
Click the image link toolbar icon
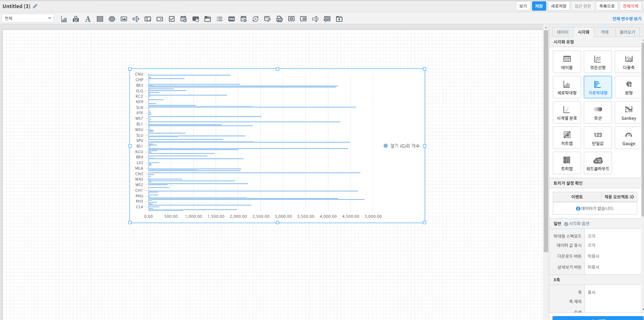tap(327, 19)
